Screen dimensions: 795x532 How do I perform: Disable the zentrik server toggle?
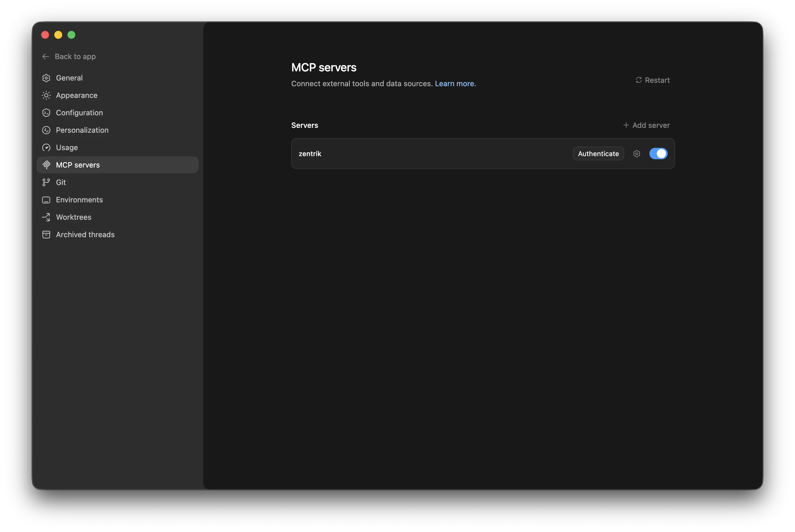pos(658,154)
